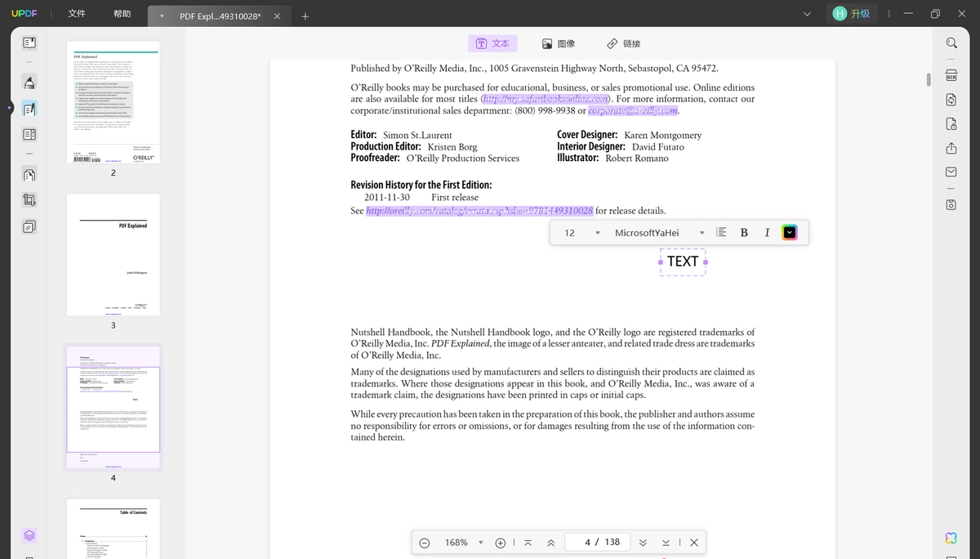Open the UPDF AI assistant icon

[x=951, y=537]
